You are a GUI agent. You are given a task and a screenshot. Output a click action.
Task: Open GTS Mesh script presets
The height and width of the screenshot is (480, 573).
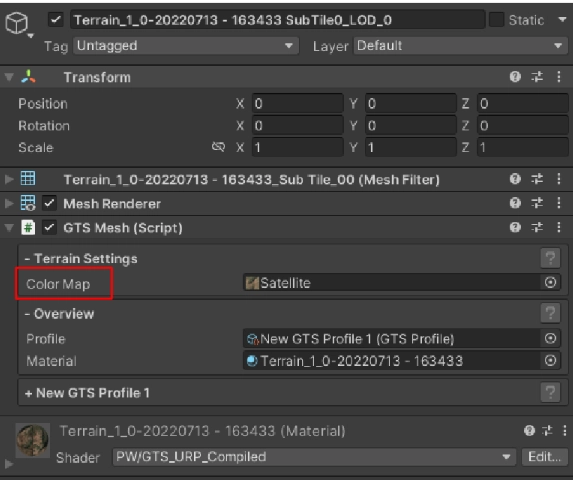coord(537,227)
